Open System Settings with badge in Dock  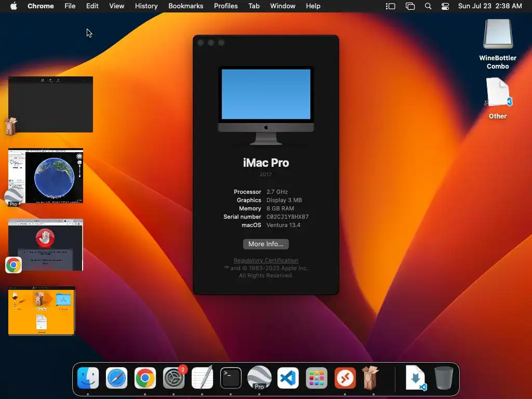174,378
